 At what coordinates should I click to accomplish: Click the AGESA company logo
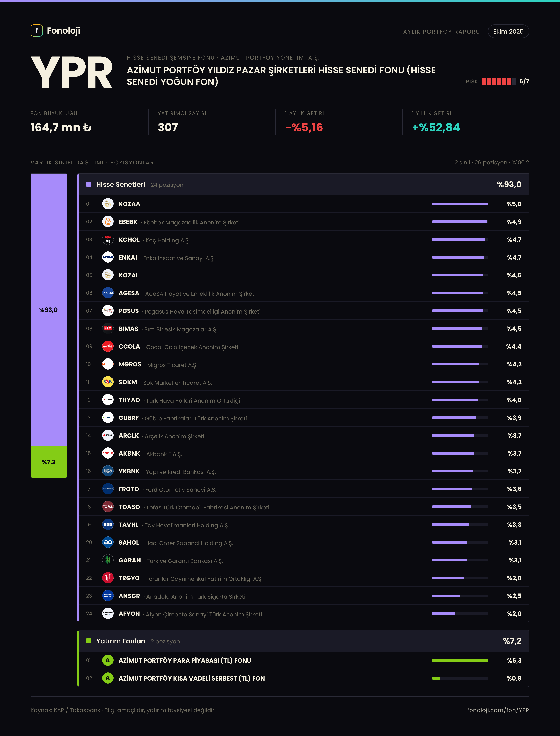coord(108,293)
